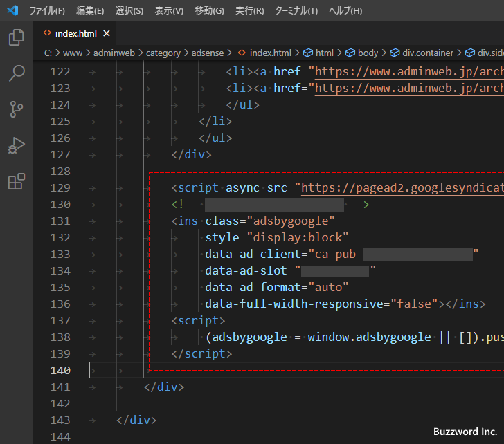
Task: Click the closing ul tag on line 126
Action: coord(215,138)
